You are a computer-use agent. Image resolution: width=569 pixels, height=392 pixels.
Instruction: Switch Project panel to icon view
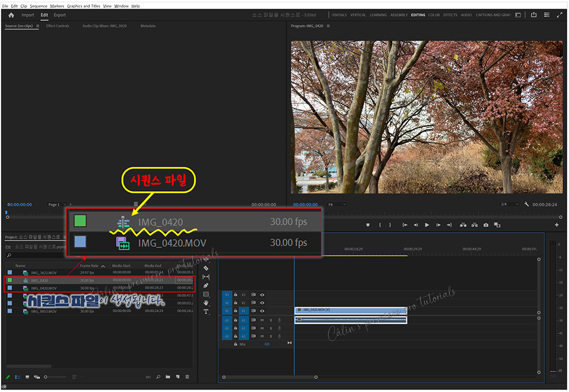click(x=27, y=377)
